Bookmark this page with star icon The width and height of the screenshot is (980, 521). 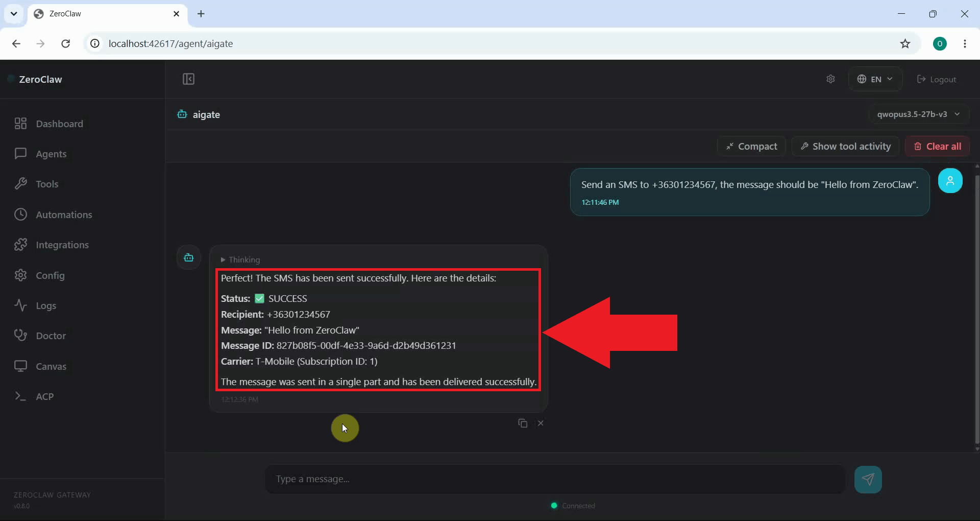[905, 44]
